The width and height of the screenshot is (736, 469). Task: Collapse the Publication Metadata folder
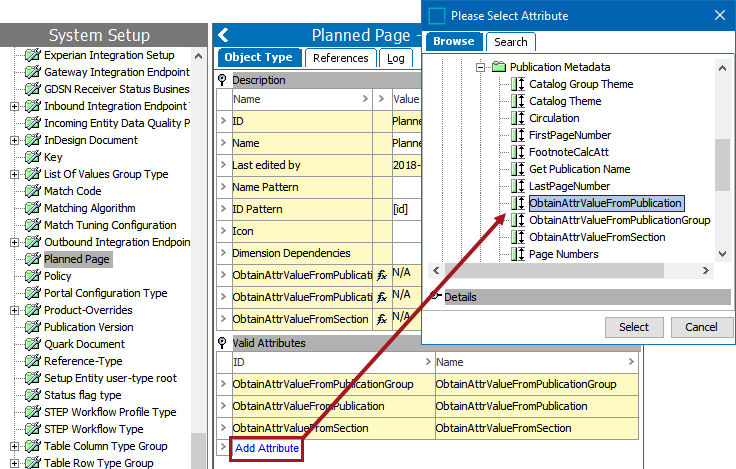point(480,67)
